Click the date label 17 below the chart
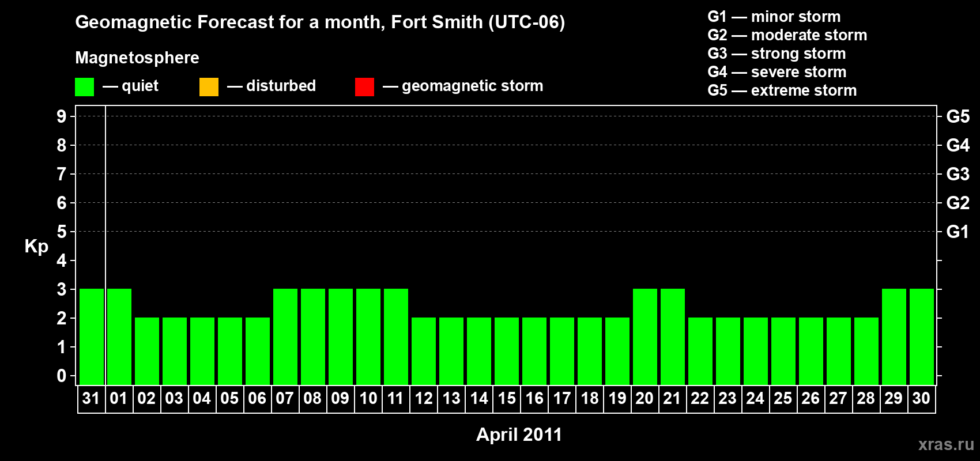 561,399
